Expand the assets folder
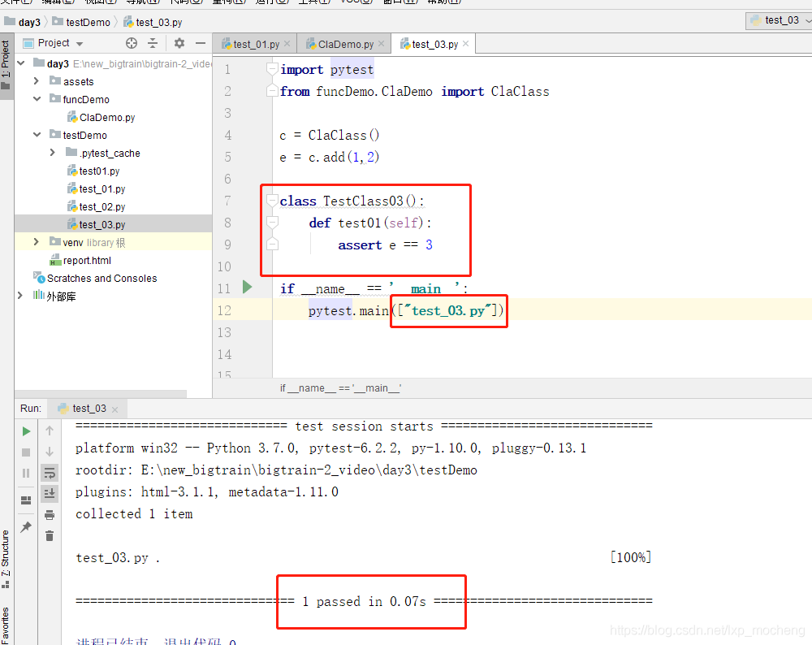Viewport: 812px width, 645px height. pos(37,81)
